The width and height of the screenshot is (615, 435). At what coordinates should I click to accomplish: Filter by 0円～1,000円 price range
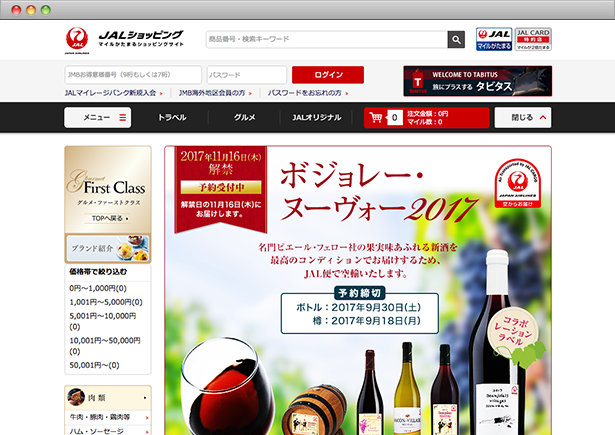(x=98, y=288)
